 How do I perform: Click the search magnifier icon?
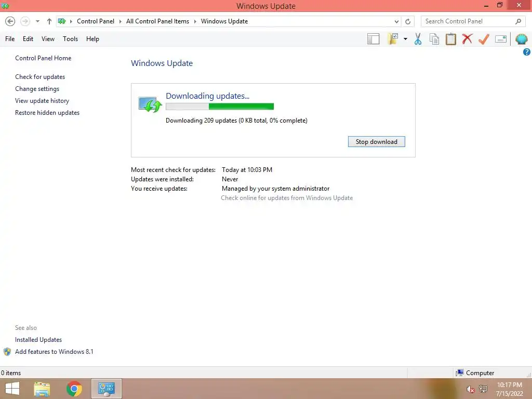tap(518, 21)
